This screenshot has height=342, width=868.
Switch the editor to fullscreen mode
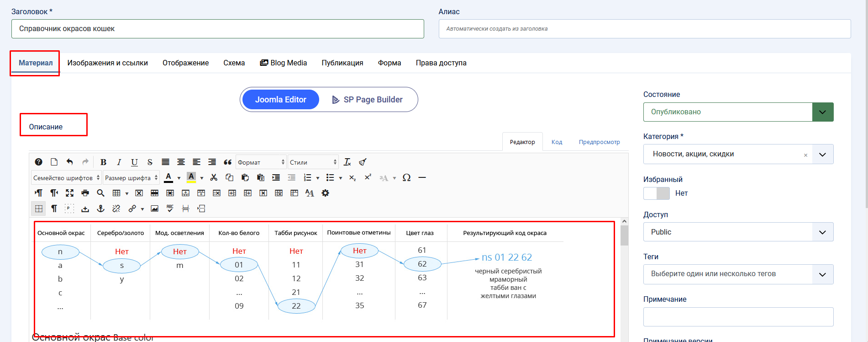click(69, 193)
